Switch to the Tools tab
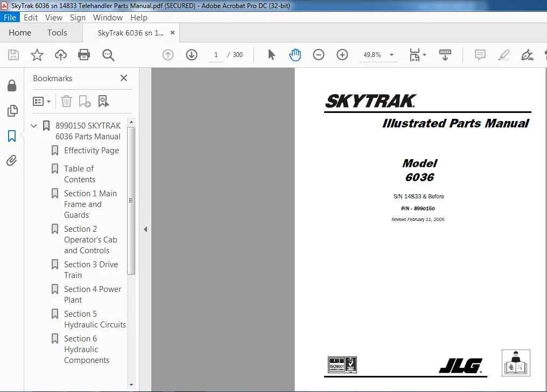The width and height of the screenshot is (547, 392). pyautogui.click(x=57, y=33)
